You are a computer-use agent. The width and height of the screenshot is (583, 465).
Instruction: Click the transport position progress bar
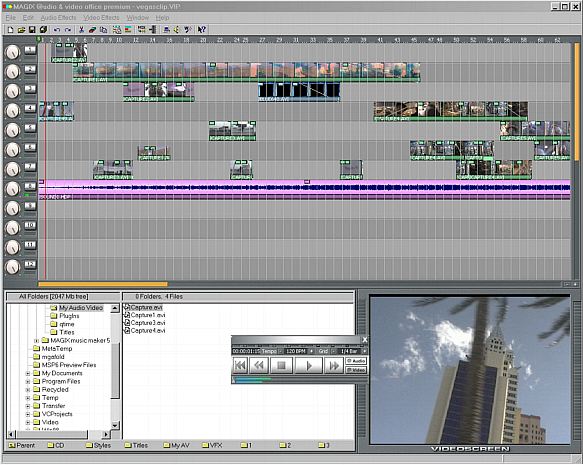[x=299, y=380]
